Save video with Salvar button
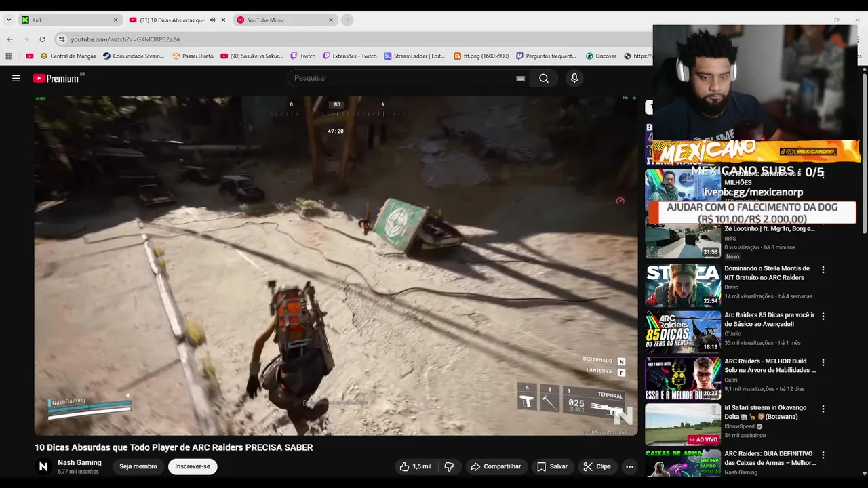 pyautogui.click(x=552, y=466)
